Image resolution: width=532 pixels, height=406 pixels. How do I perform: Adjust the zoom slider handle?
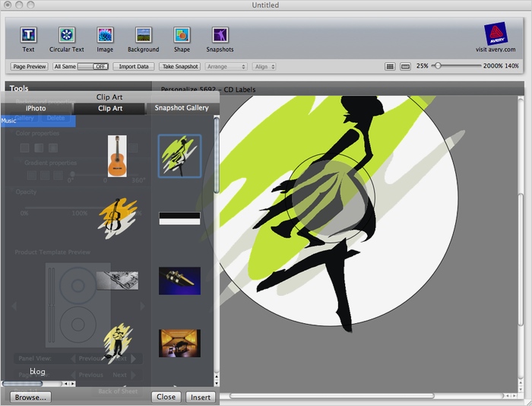(438, 66)
